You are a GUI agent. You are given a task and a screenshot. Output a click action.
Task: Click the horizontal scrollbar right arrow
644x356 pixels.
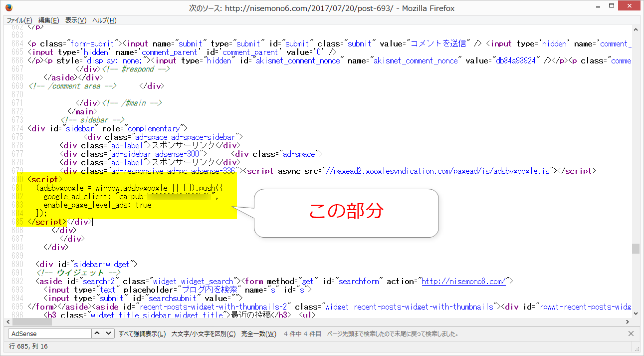(x=627, y=322)
